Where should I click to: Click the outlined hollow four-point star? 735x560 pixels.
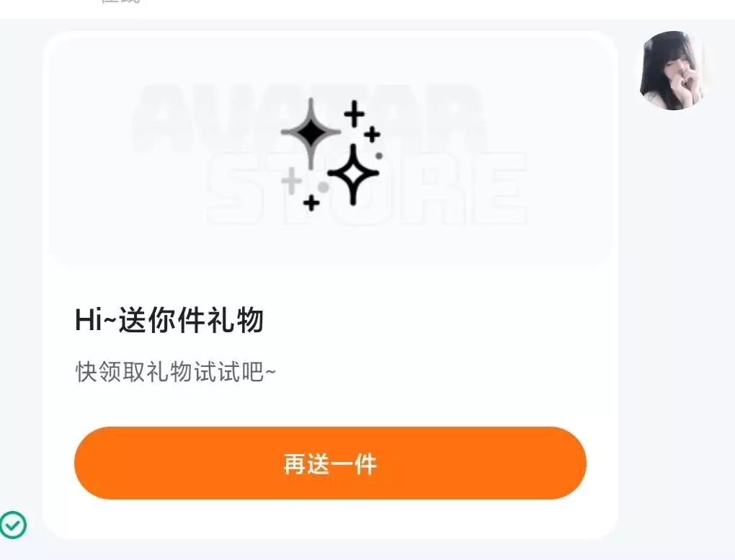pos(353,174)
